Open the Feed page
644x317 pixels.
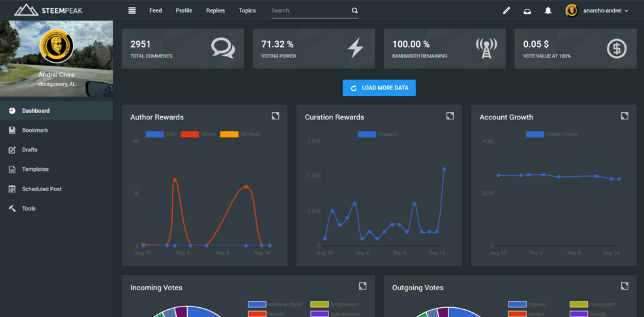pos(155,10)
